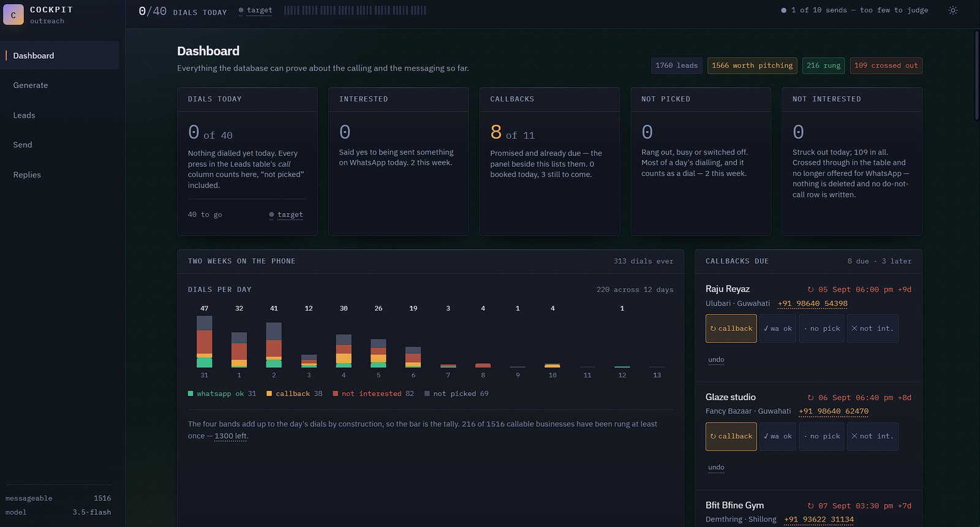Image resolution: width=980 pixels, height=527 pixels.
Task: Click the Glaze studio callback clock icon
Action: (810, 398)
